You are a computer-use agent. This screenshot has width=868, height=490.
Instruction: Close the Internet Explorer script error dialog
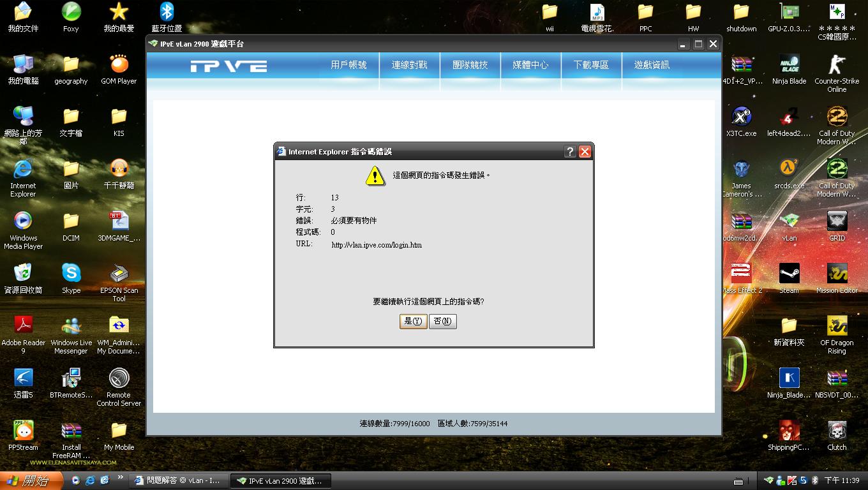[585, 152]
